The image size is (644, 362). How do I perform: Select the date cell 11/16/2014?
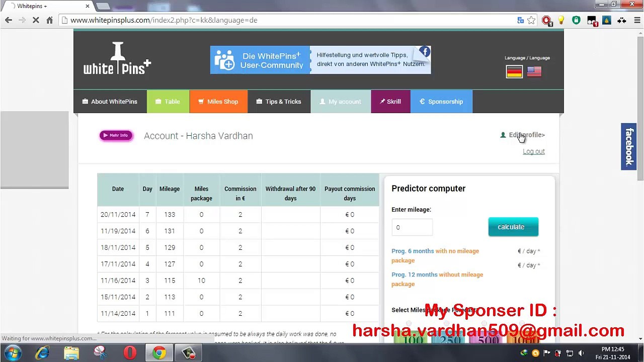click(x=118, y=281)
